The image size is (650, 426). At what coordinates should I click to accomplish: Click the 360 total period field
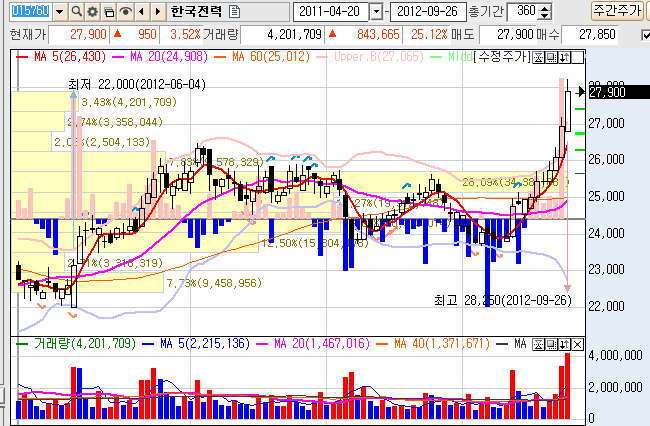click(x=523, y=11)
